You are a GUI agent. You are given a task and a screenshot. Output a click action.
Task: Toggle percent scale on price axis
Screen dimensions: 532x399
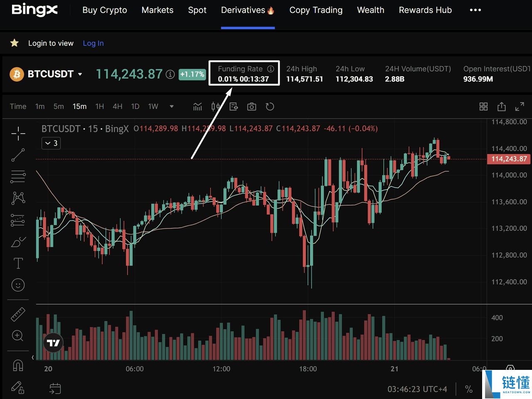pos(469,389)
